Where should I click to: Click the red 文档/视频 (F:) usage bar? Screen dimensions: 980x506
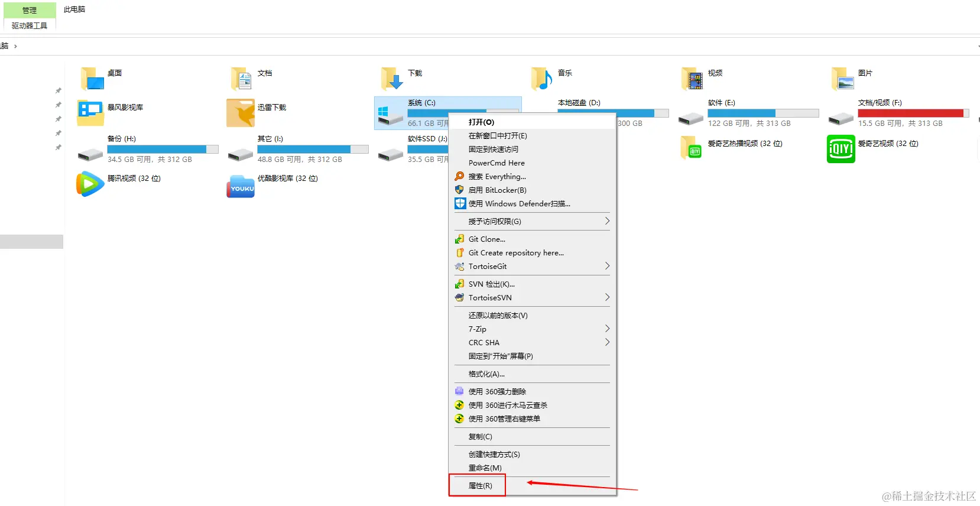click(913, 113)
